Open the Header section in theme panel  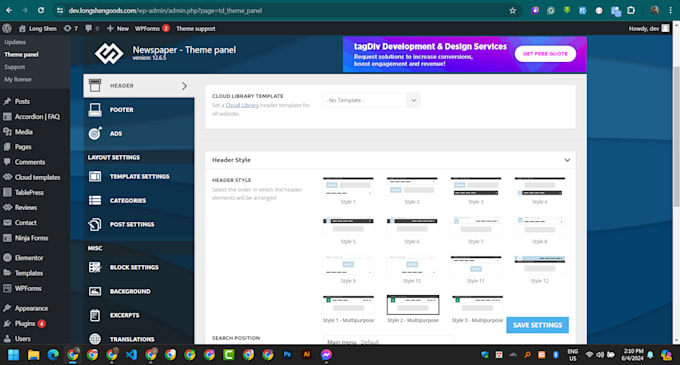pos(139,86)
